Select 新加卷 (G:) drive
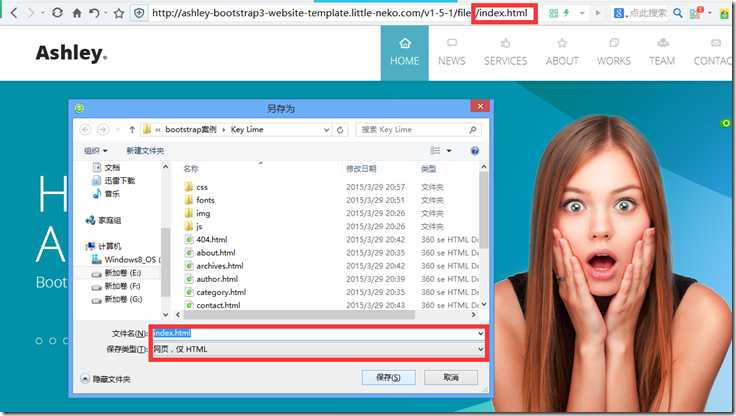 click(x=116, y=299)
